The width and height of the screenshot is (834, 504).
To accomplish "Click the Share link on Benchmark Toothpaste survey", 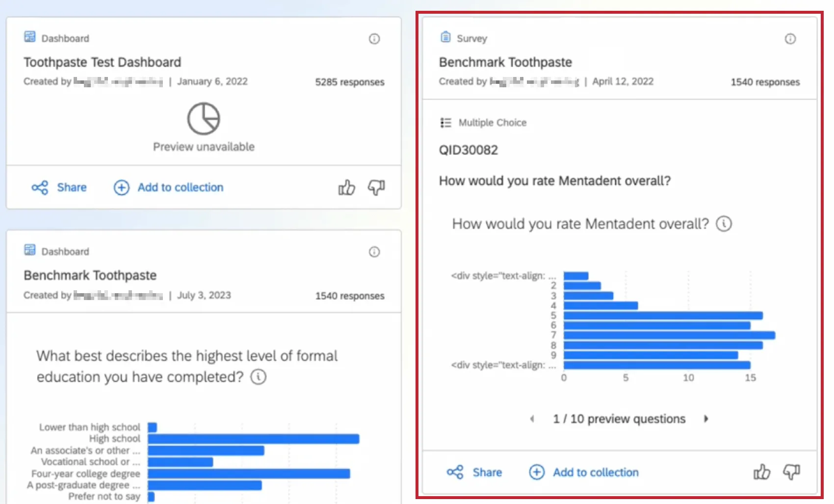I will pyautogui.click(x=487, y=472).
